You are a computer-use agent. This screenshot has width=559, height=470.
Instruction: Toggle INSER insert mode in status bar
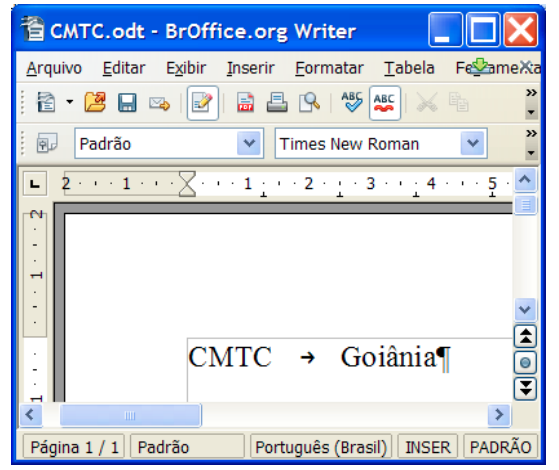point(427,447)
